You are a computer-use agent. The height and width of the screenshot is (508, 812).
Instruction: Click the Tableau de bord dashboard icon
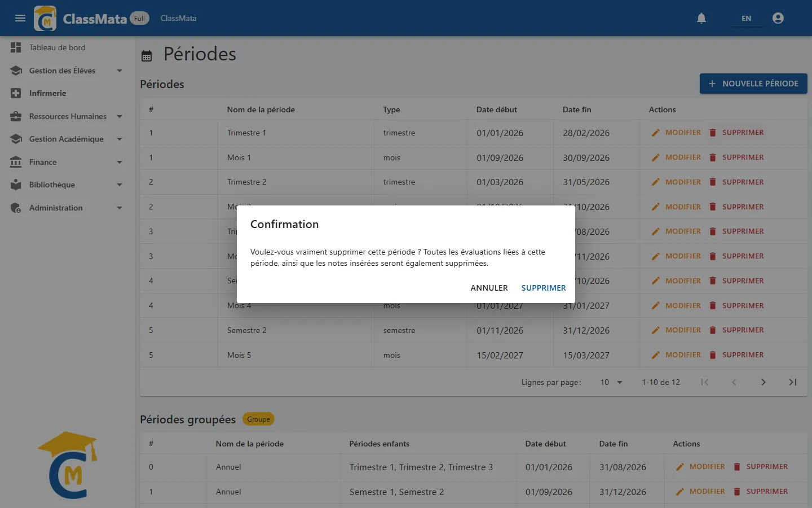point(16,47)
